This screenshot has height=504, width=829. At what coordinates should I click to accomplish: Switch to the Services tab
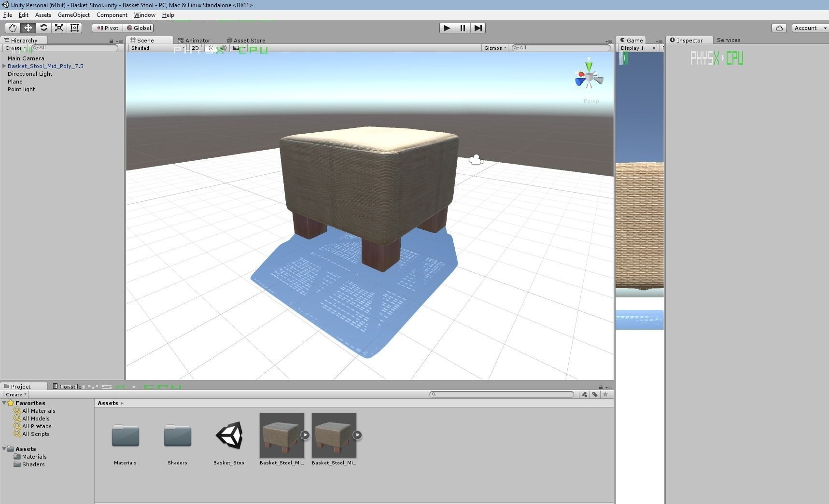pyautogui.click(x=729, y=40)
